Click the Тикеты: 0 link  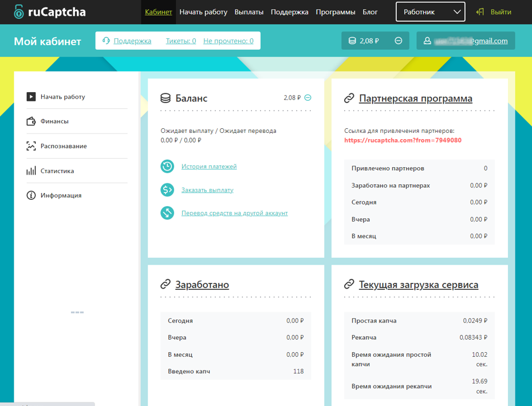coord(181,41)
